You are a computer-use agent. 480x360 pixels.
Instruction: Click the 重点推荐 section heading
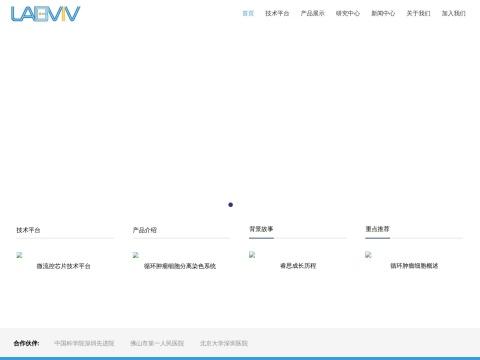[x=377, y=229]
